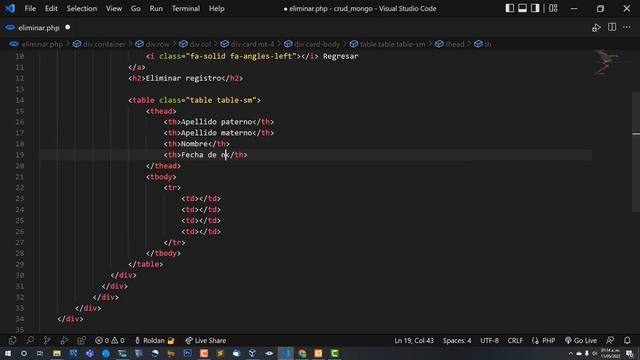Open Task View on taskbar

tap(40, 353)
